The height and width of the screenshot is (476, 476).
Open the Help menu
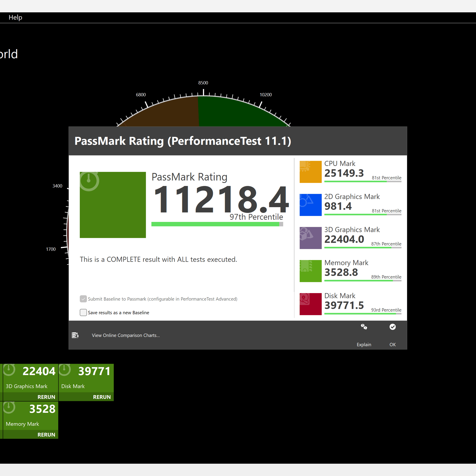(15, 17)
